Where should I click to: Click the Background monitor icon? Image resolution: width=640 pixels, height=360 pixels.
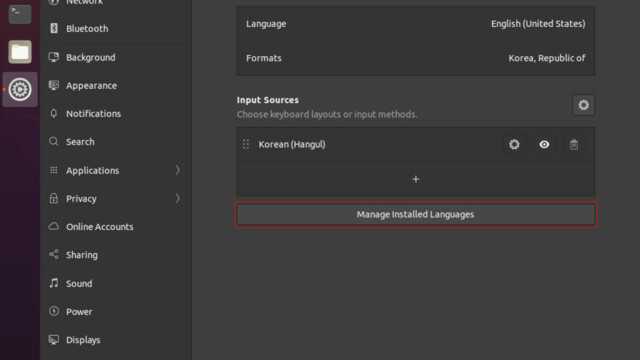pyautogui.click(x=54, y=57)
